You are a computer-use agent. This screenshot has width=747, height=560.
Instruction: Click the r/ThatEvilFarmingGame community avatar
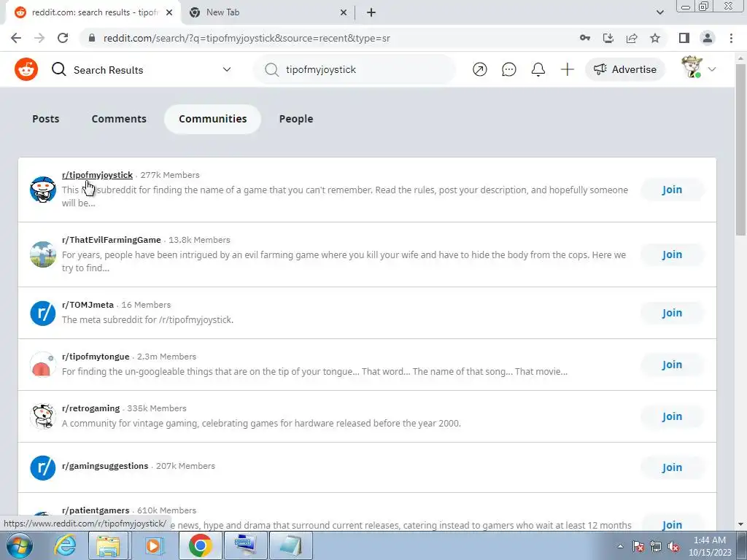[x=43, y=254]
